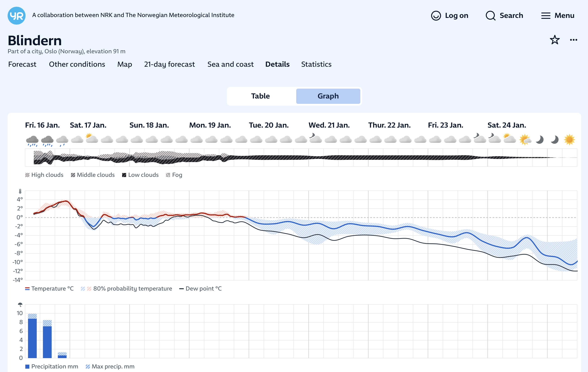Click the umbrella icon on precipitation chart
The image size is (588, 372).
click(20, 304)
